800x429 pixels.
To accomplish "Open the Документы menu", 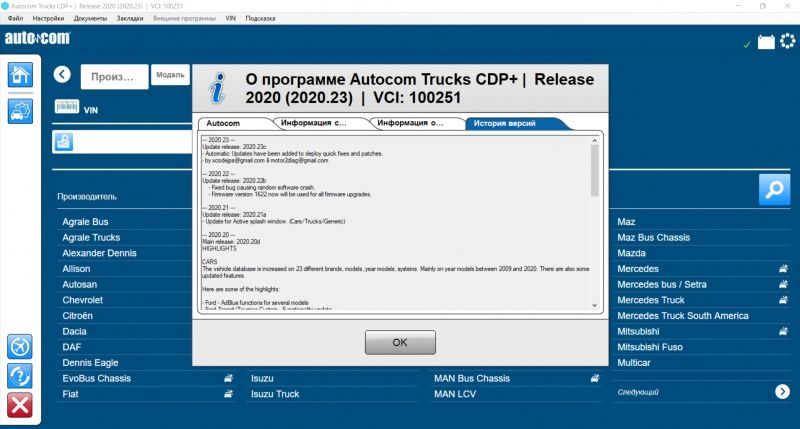I will [x=90, y=18].
